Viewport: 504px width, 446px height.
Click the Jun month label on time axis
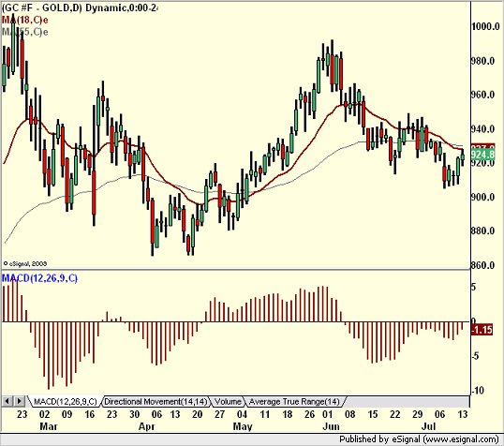[331, 426]
